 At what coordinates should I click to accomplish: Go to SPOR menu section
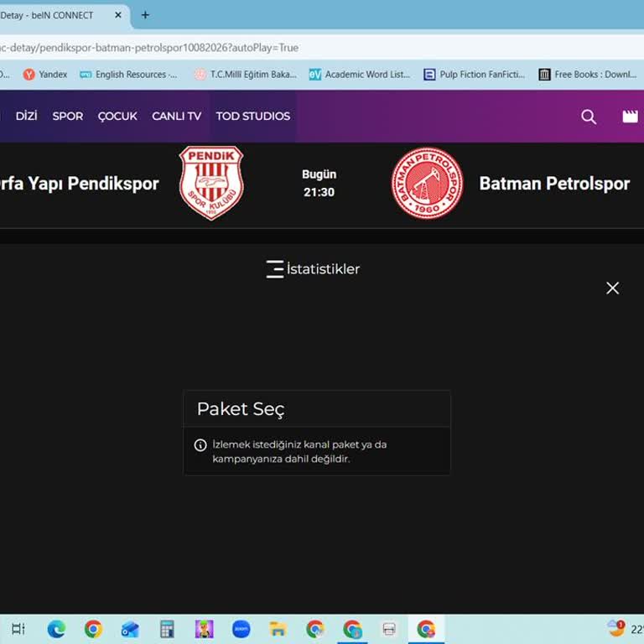68,117
